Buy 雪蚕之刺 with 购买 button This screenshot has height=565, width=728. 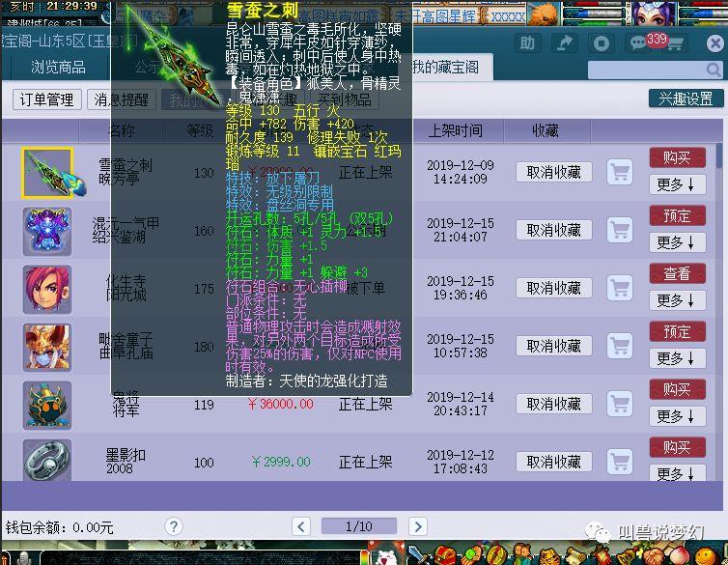pyautogui.click(x=678, y=157)
